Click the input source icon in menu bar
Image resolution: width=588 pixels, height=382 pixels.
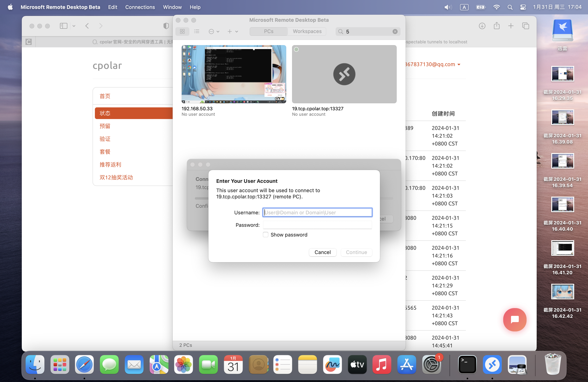(x=464, y=7)
